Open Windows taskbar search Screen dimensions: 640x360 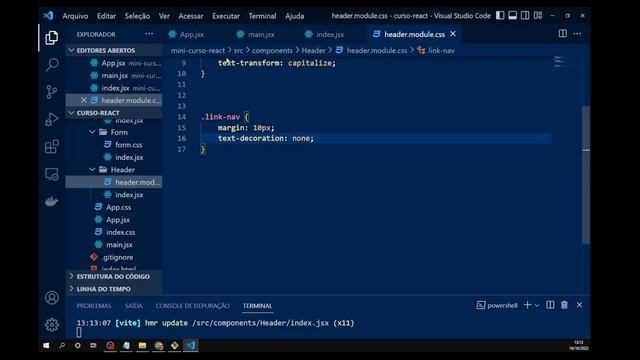62,345
